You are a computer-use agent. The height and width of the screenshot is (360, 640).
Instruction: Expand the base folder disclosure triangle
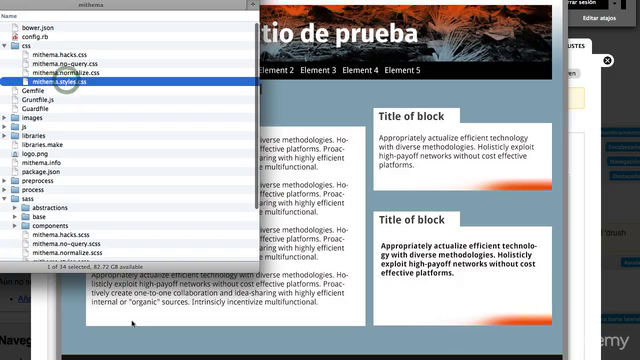pyautogui.click(x=15, y=217)
